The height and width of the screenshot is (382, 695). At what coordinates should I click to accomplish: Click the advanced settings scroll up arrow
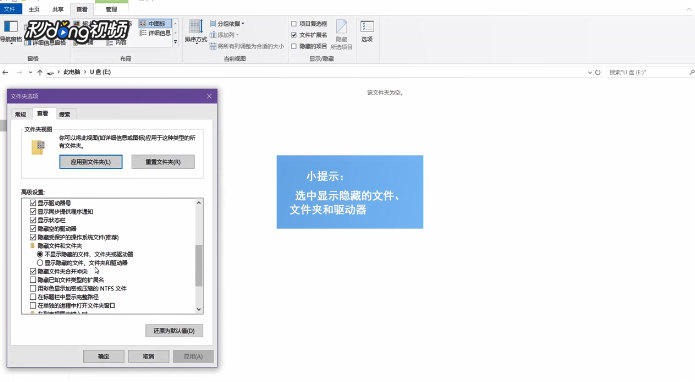(199, 203)
